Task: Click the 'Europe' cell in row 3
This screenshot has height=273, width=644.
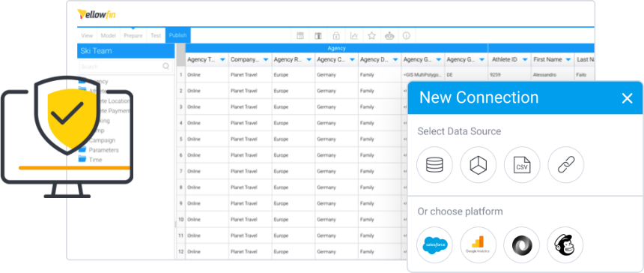Action: click(x=294, y=107)
